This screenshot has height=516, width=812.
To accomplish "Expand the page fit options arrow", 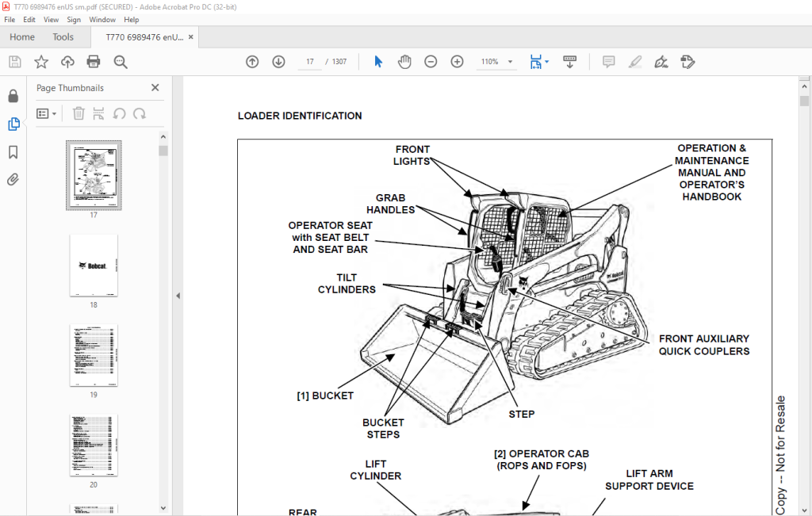I will click(x=547, y=62).
